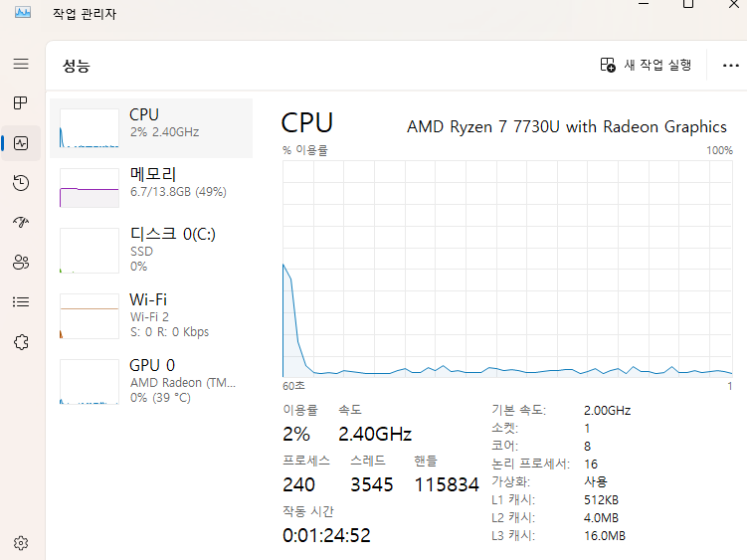Click the 메모리 mini graph thumbnail
Viewport: 747px width, 560px height.
(x=89, y=187)
